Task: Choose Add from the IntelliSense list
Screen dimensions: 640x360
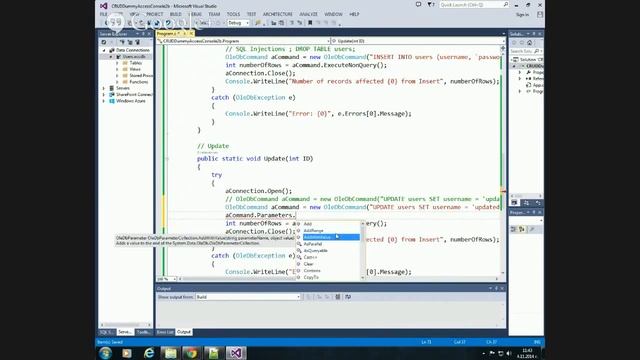Action: click(308, 224)
